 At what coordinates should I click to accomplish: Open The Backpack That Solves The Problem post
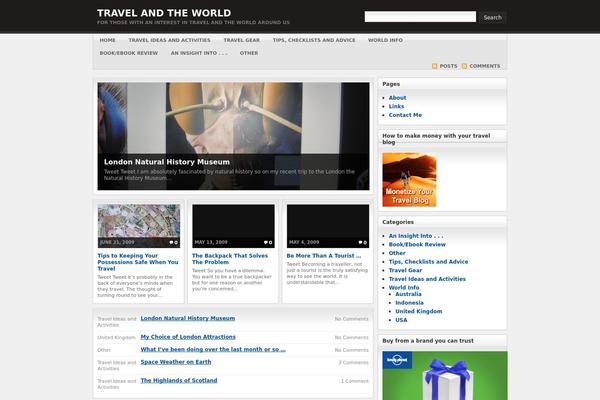point(230,259)
